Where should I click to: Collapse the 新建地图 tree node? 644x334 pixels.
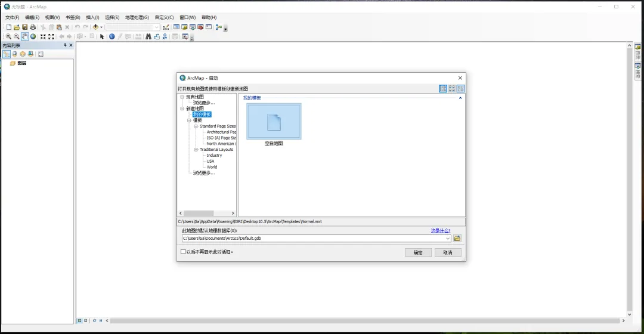click(182, 109)
